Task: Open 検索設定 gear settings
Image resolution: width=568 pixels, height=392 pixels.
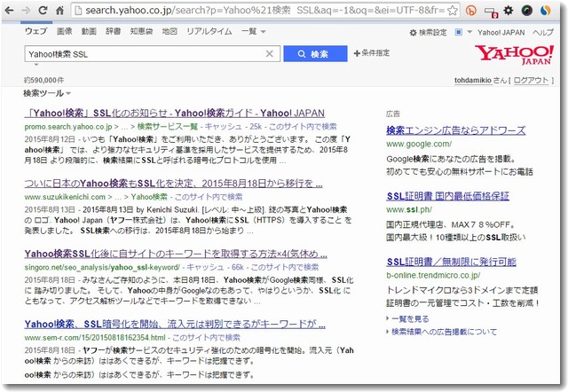Action: pos(428,33)
